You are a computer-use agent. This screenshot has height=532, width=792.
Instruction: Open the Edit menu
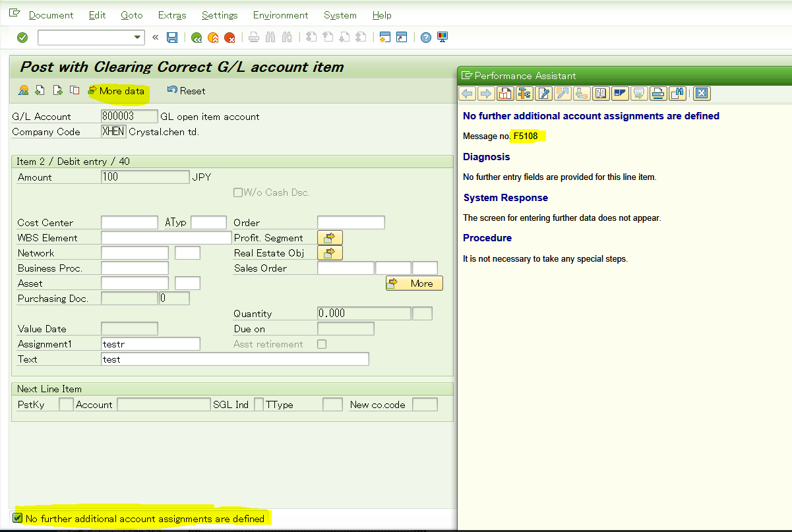click(x=97, y=15)
